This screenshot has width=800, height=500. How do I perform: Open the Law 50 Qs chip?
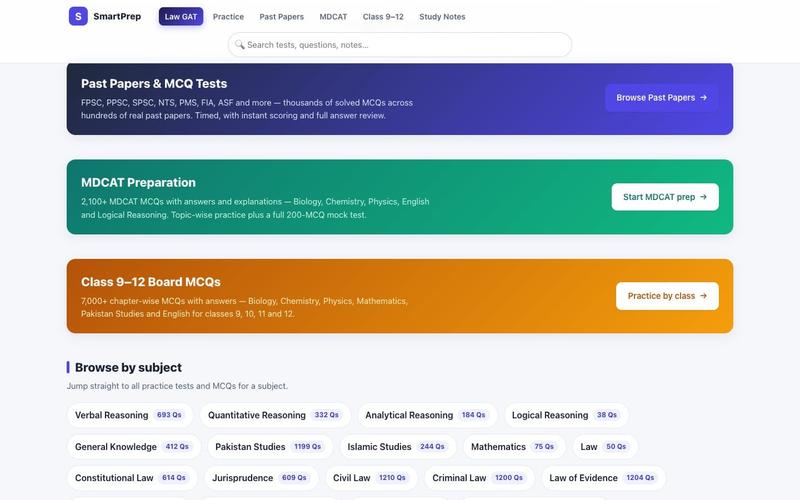[x=605, y=446]
